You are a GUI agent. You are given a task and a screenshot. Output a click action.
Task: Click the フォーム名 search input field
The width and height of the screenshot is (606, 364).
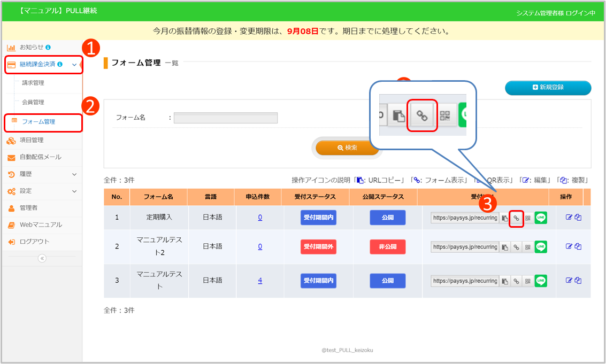pyautogui.click(x=225, y=118)
